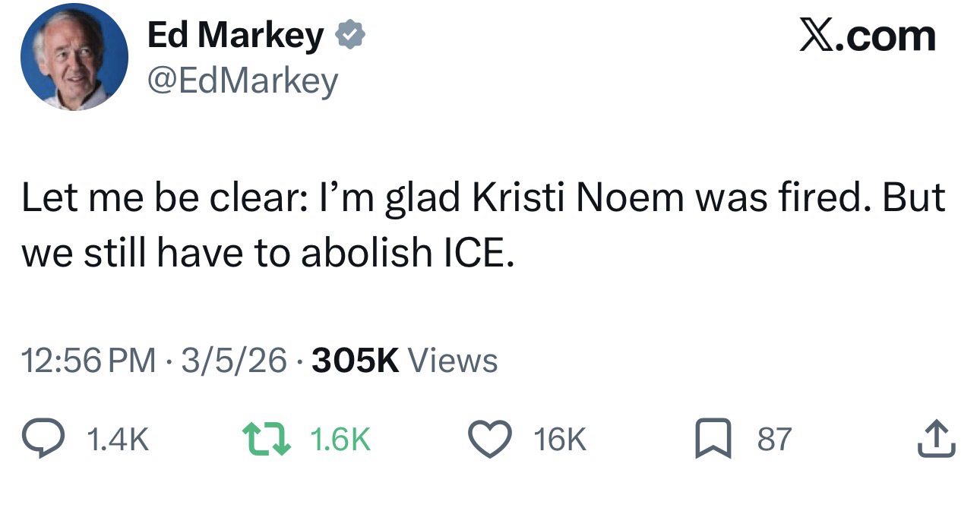Click the verified badge beside Ed Markey
Screen dimensions: 980x511
[350, 35]
